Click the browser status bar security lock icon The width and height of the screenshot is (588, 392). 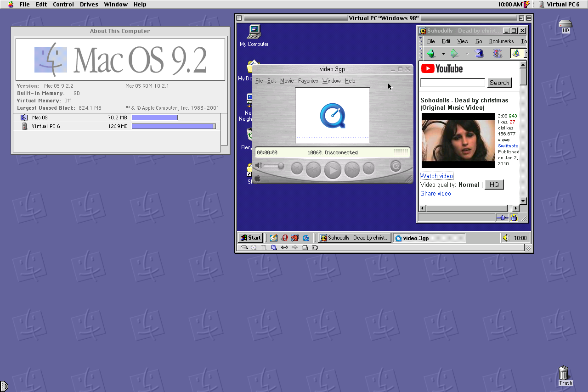click(514, 218)
